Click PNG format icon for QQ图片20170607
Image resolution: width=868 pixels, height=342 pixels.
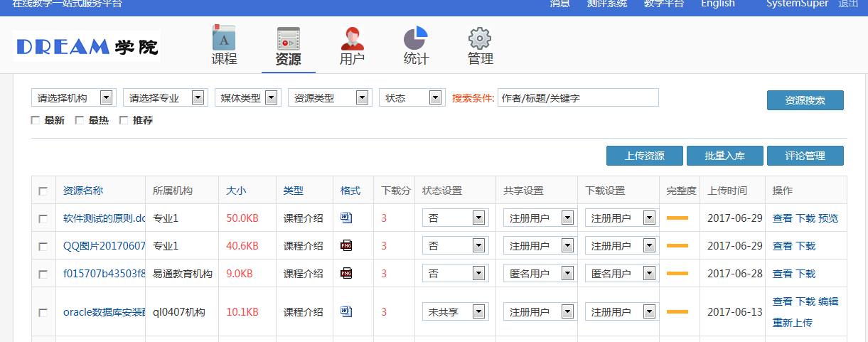346,245
